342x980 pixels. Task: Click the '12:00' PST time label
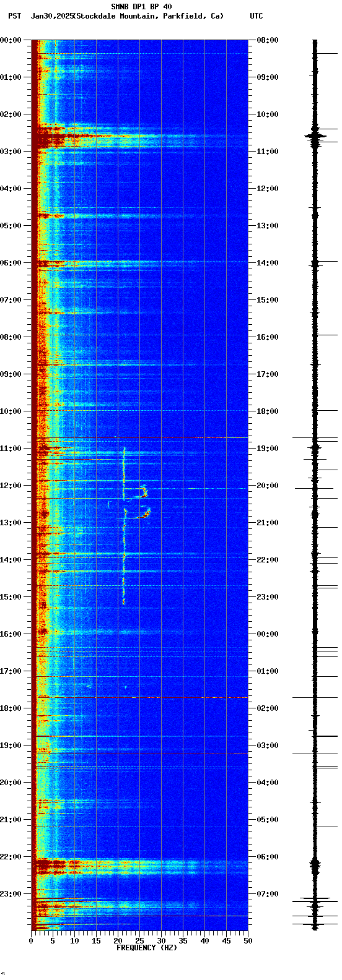point(11,486)
